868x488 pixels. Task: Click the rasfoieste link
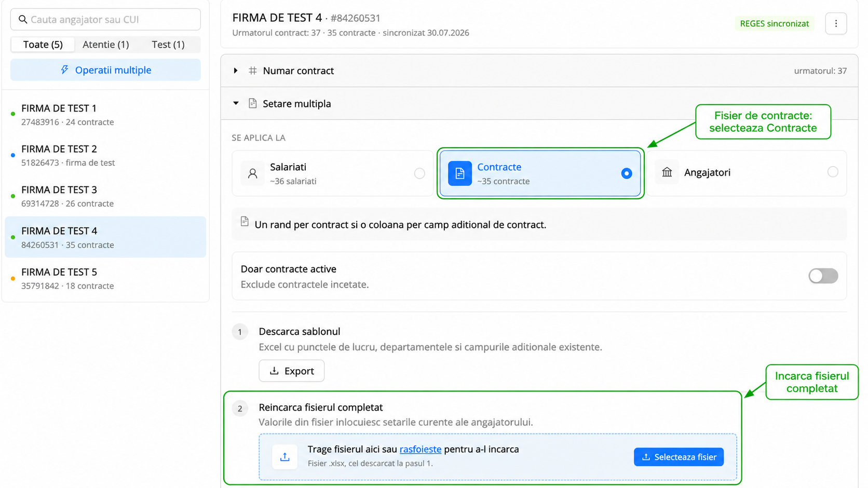[421, 449]
